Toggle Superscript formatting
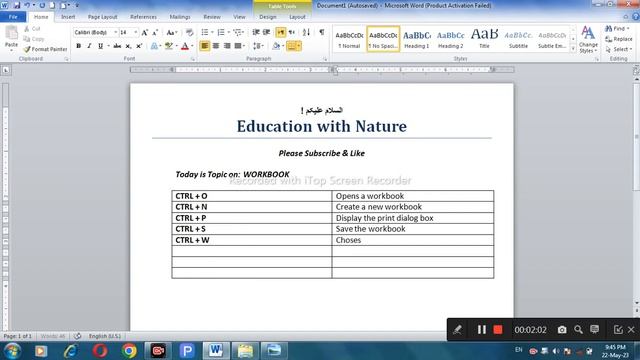 (139, 46)
